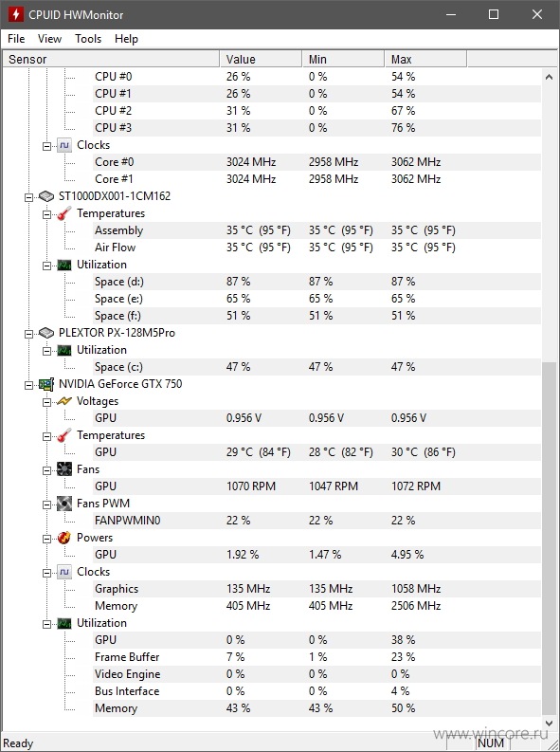Click the thermometer icon beside GPU Temperatures
Viewport: 560px width, 752px height.
pyautogui.click(x=64, y=435)
